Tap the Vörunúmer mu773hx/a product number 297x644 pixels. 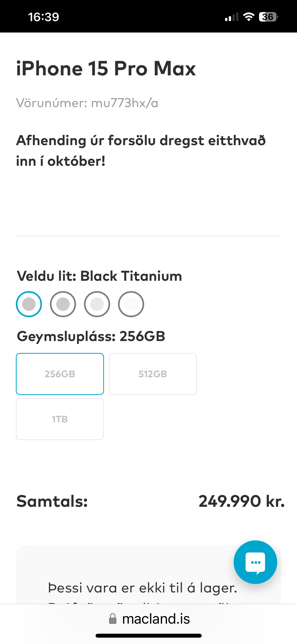coord(87,103)
